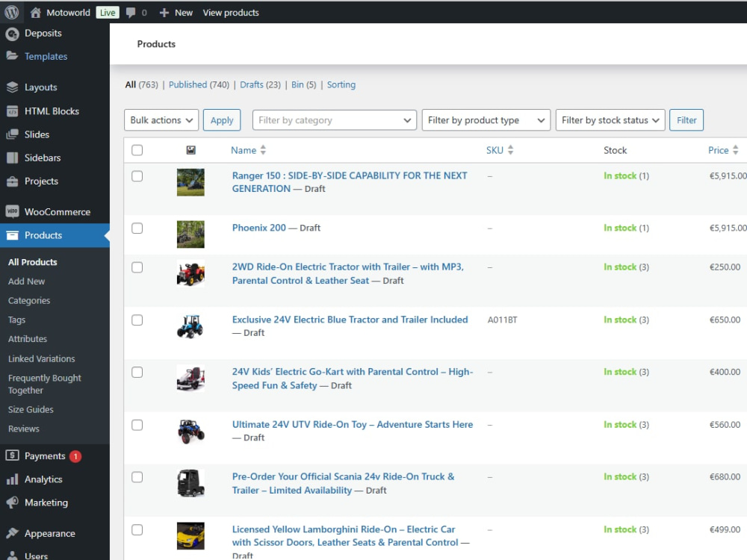This screenshot has height=560, width=747.
Task: Sort by SKU using sort arrows
Action: coord(510,150)
